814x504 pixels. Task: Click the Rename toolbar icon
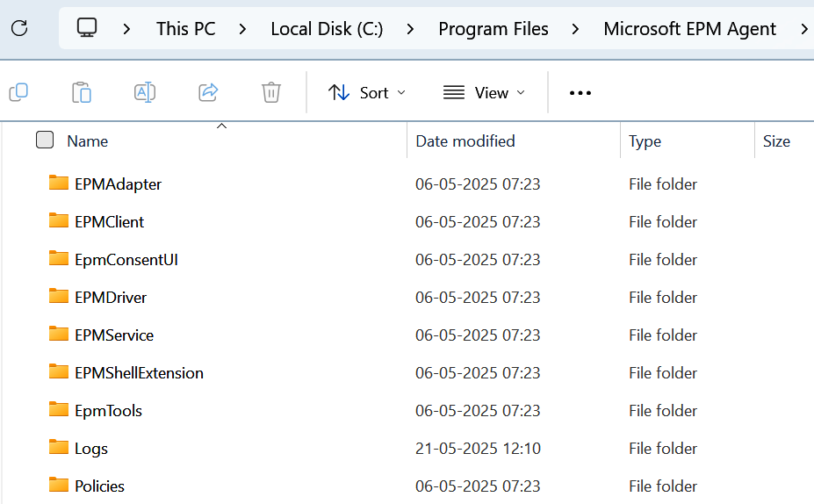(145, 92)
